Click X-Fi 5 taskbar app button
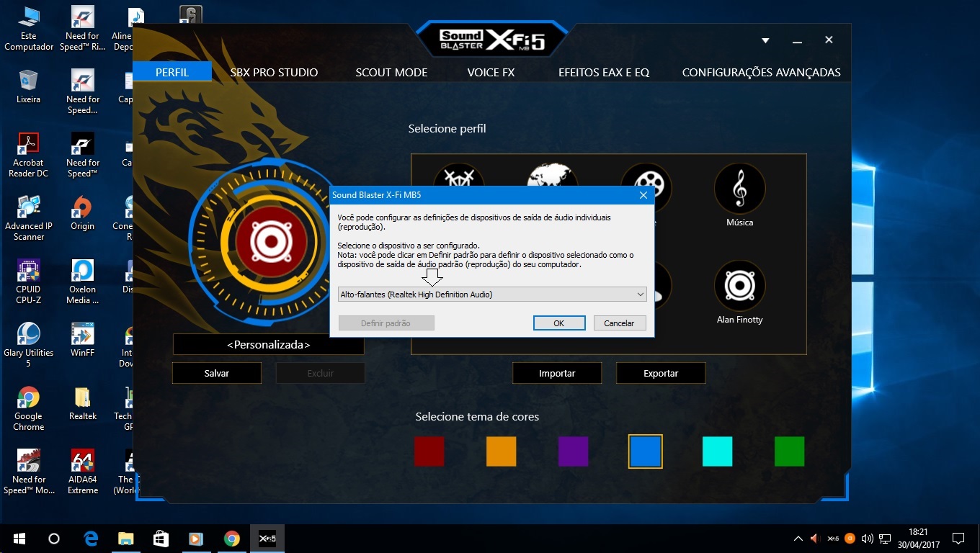 [x=267, y=539]
